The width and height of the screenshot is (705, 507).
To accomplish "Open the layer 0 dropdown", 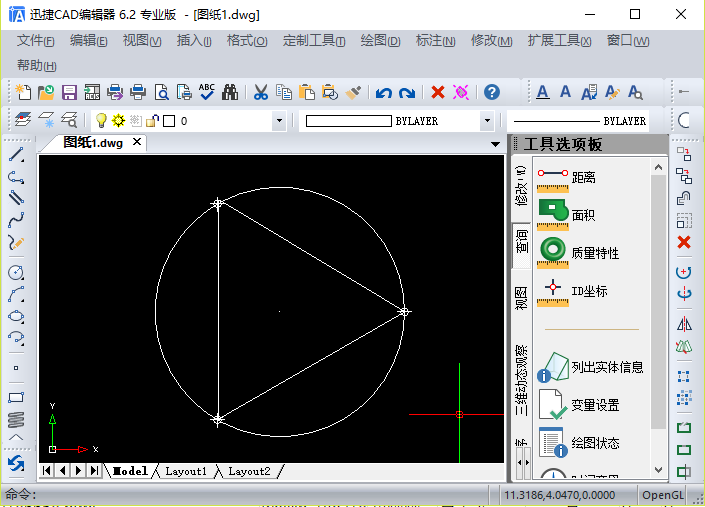I will point(279,121).
